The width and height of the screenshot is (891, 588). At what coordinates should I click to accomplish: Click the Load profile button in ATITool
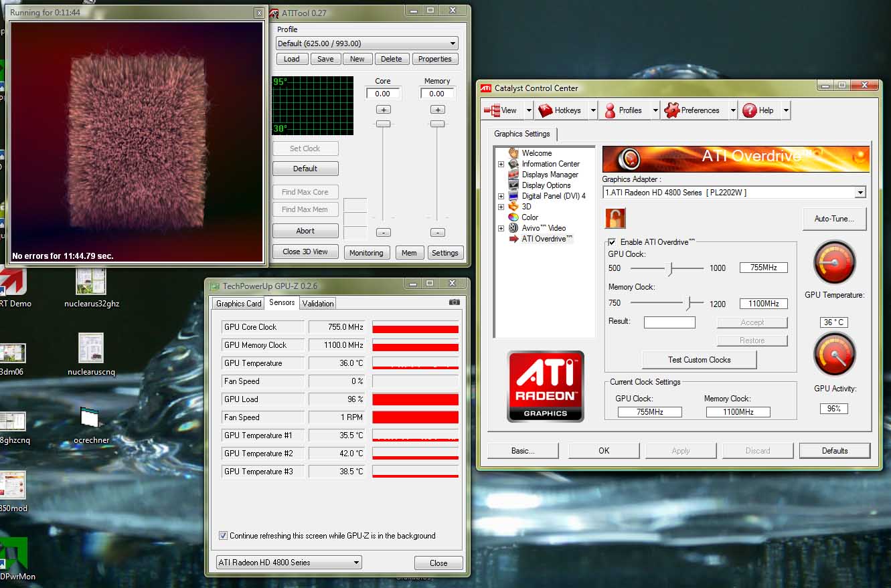coord(292,59)
